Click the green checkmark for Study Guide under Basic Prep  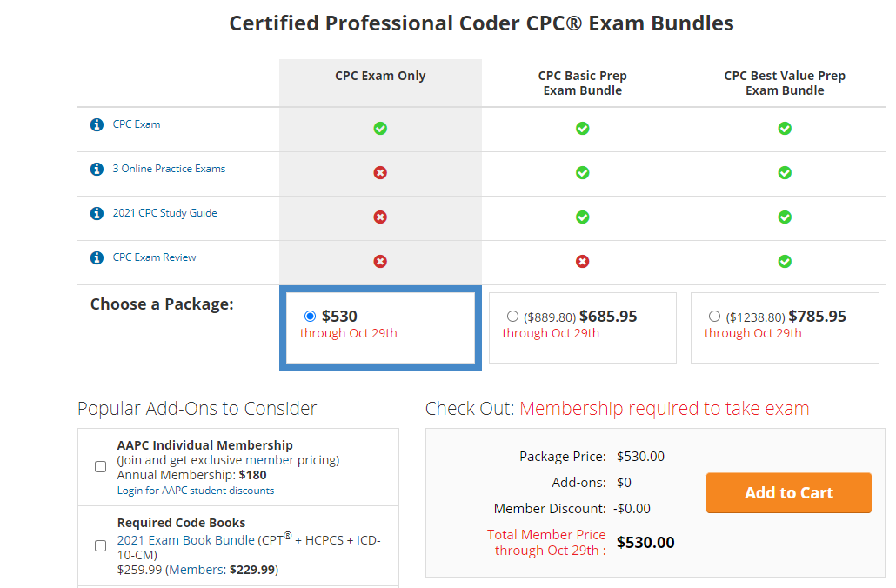(582, 217)
